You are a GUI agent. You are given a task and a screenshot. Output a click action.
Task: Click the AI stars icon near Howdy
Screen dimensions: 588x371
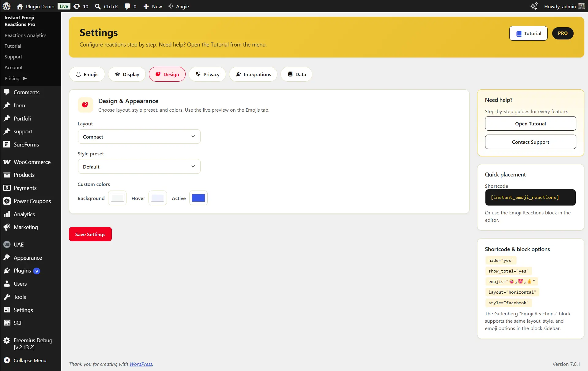pos(534,6)
